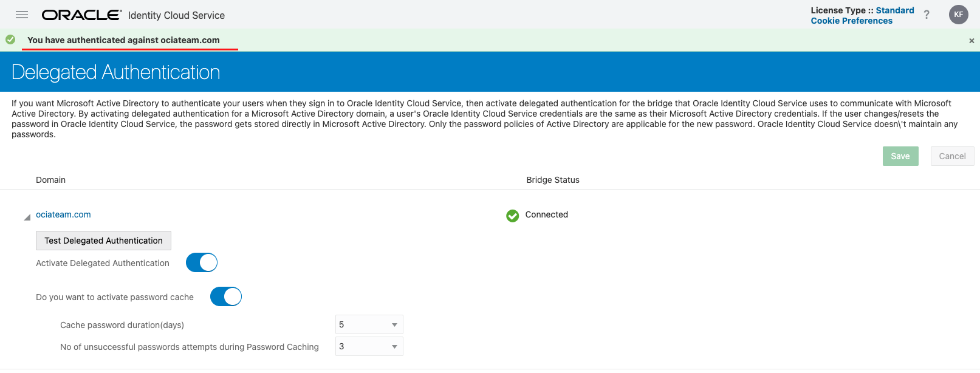Click the Cancel button
Image resolution: width=980 pixels, height=373 pixels.
(x=952, y=156)
